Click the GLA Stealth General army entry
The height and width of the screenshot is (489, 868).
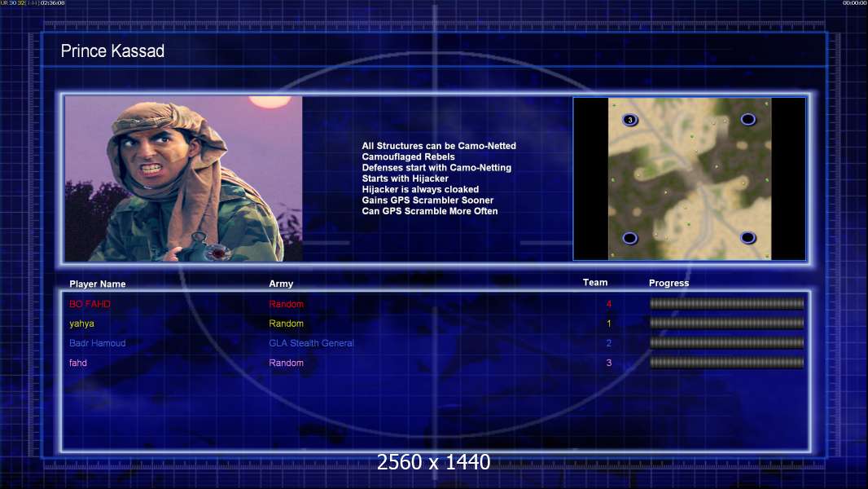point(311,343)
